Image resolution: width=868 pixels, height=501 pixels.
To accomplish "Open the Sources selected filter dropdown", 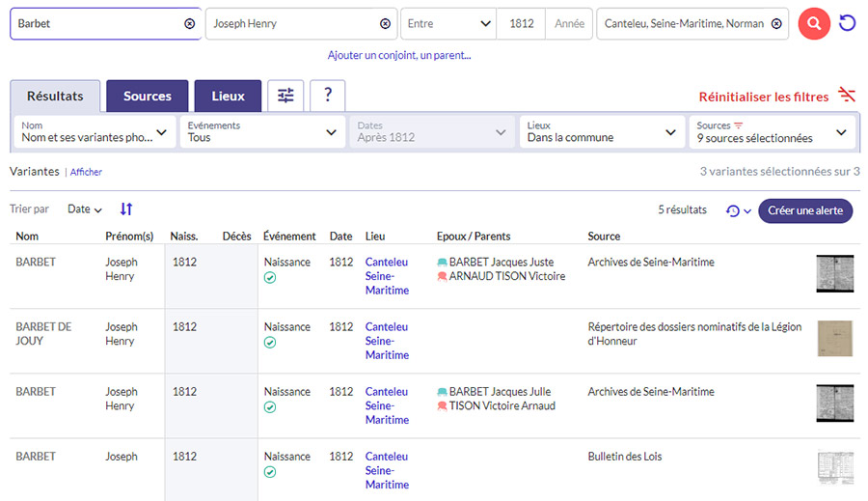I will (771, 132).
